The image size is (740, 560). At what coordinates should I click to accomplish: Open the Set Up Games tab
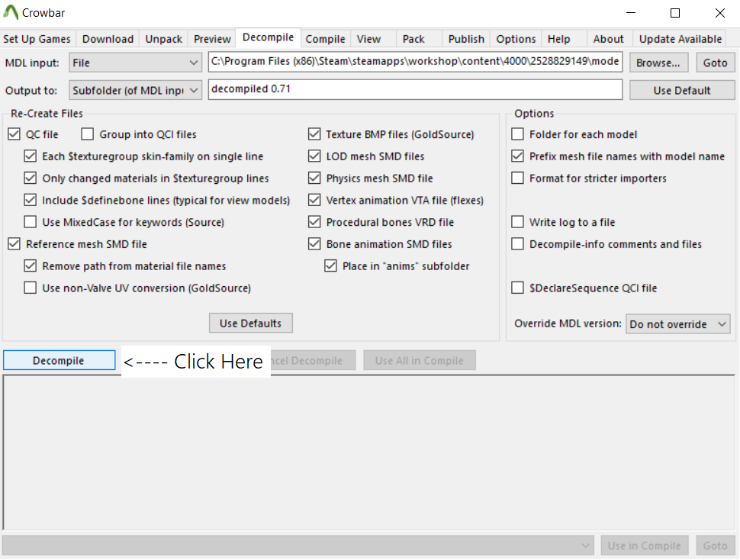point(37,39)
